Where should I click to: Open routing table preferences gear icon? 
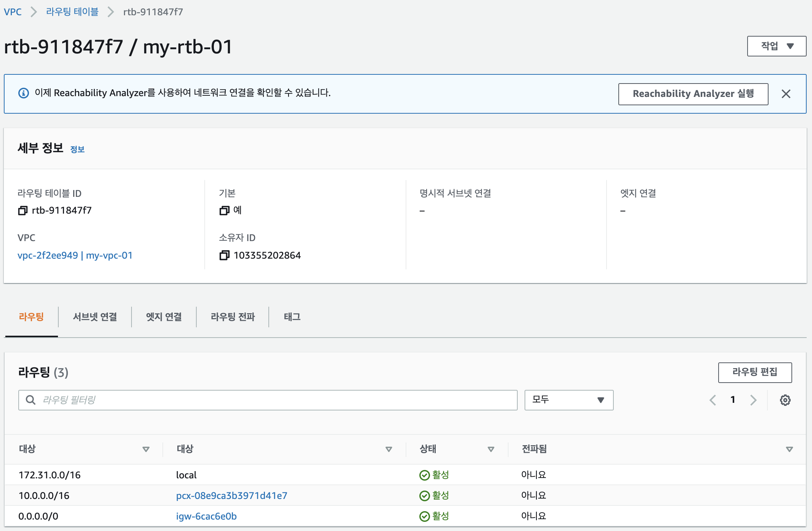point(785,400)
